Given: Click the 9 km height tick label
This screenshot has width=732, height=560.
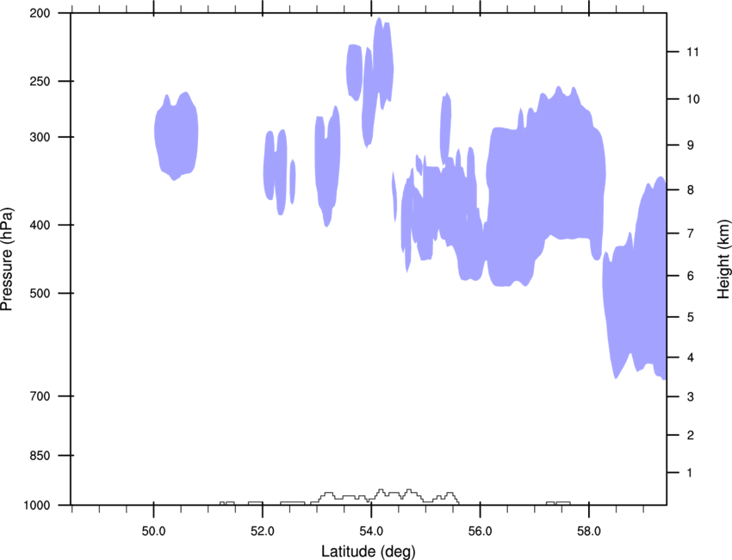Looking at the screenshot, I should 691,146.
